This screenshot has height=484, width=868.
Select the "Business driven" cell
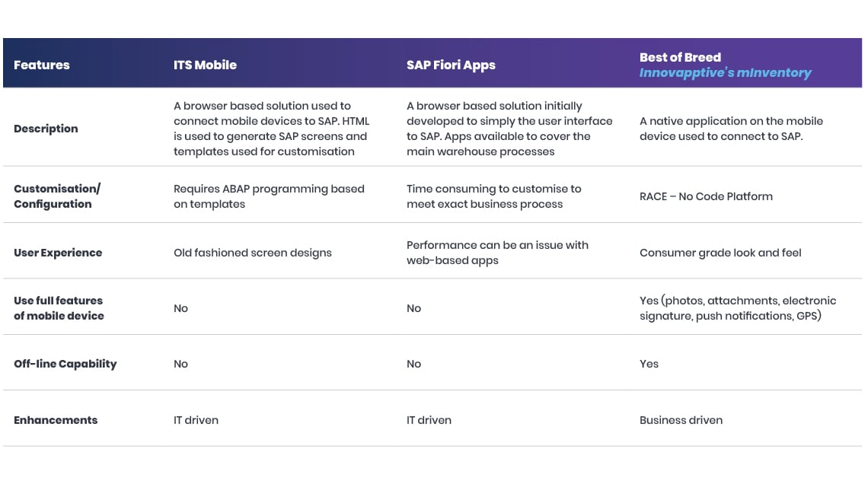pyautogui.click(x=681, y=420)
